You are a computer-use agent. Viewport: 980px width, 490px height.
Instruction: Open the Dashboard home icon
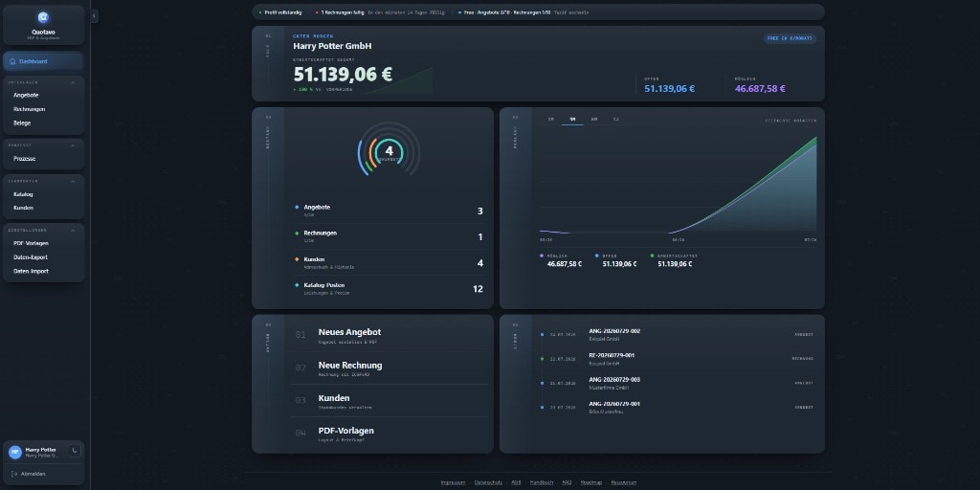pos(12,61)
